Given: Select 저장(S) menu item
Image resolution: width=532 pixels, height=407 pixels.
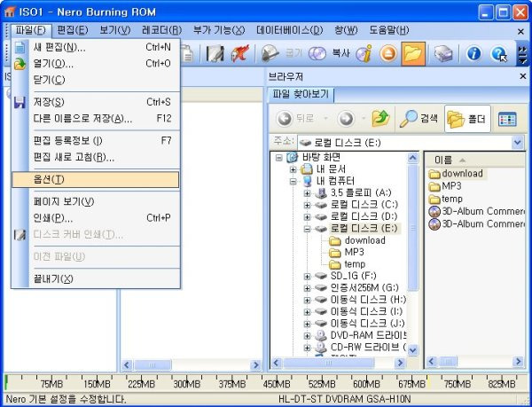Looking at the screenshot, I should click(x=96, y=102).
